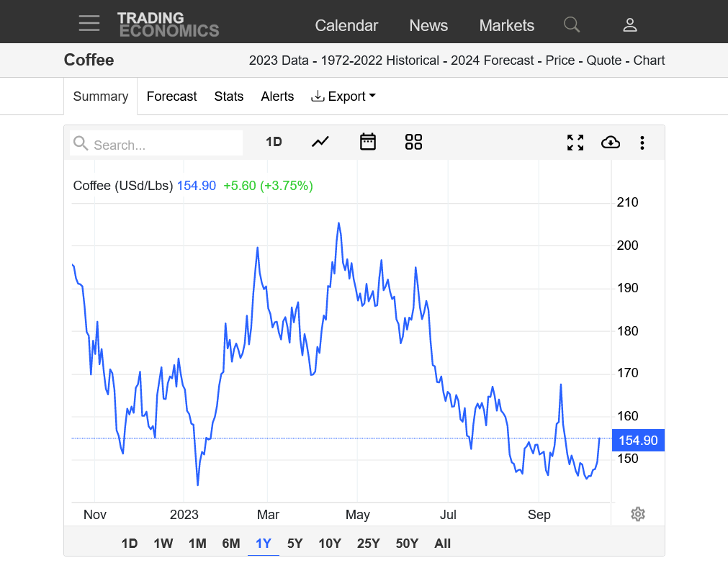Open the Markets navigation link
The image size is (728, 581).
coord(506,25)
